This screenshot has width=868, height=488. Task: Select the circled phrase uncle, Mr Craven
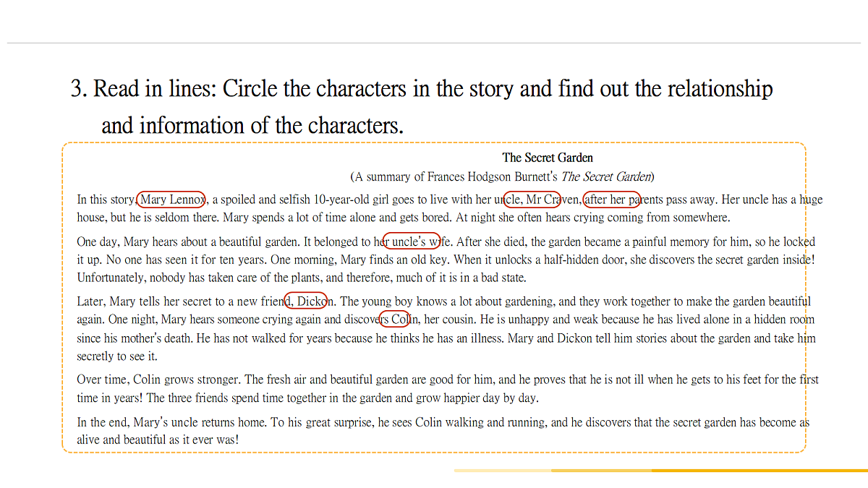[x=532, y=200]
